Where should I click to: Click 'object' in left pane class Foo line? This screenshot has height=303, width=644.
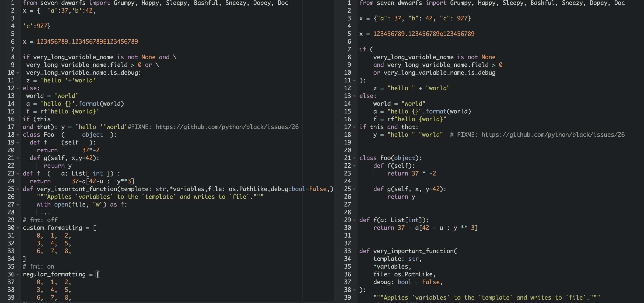(92, 135)
